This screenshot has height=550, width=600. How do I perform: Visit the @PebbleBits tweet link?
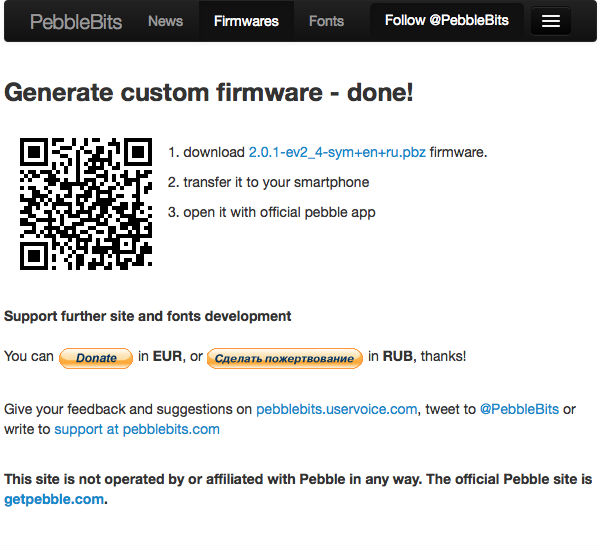click(519, 409)
